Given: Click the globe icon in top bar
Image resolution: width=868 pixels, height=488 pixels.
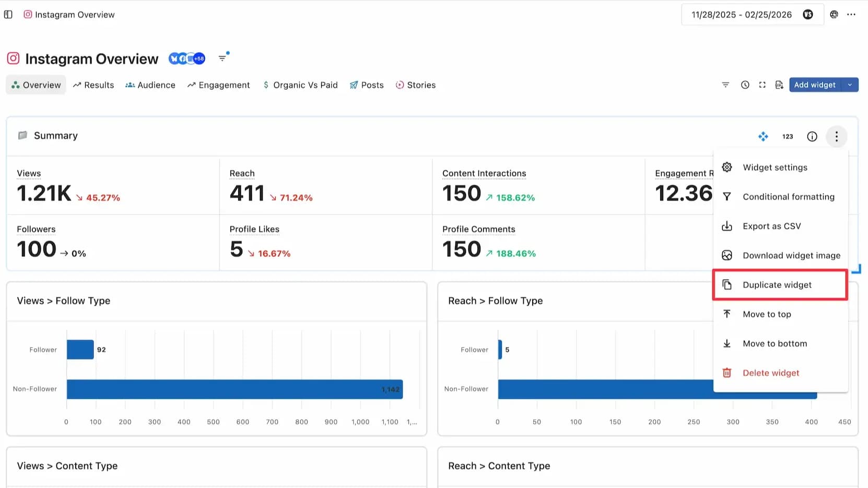Looking at the screenshot, I should [834, 15].
